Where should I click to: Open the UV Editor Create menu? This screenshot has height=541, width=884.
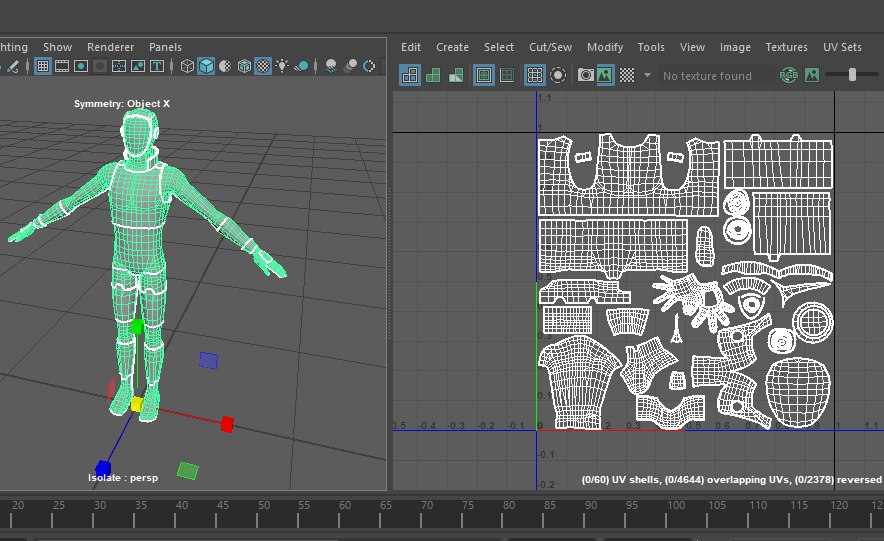pos(452,47)
